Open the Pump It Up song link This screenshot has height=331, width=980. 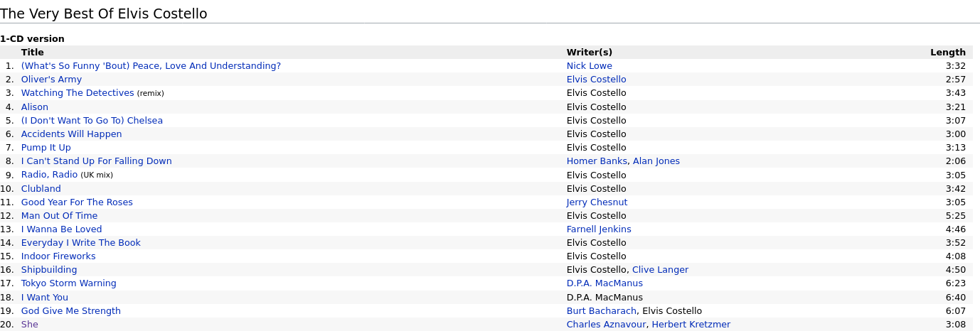46,148
